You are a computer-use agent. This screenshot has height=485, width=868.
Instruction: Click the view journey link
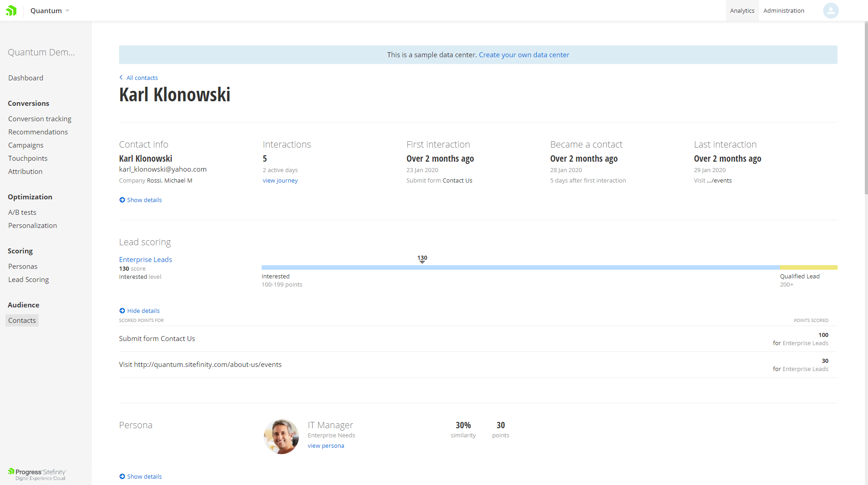tap(280, 181)
